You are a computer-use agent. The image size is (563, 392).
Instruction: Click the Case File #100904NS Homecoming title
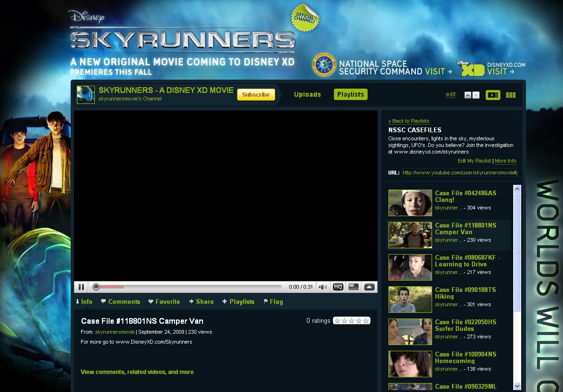pos(466,357)
